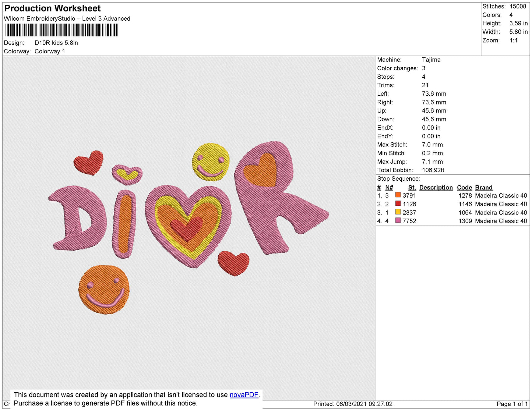This screenshot has width=532, height=411.
Task: Select Max Jump value 7.1 mm
Action: [432, 162]
